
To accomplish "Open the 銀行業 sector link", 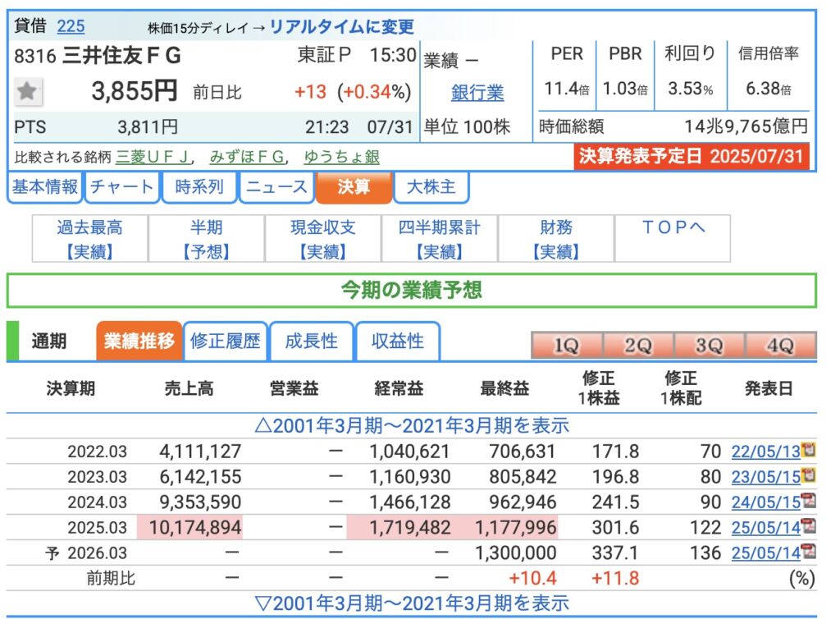I will coord(477,93).
